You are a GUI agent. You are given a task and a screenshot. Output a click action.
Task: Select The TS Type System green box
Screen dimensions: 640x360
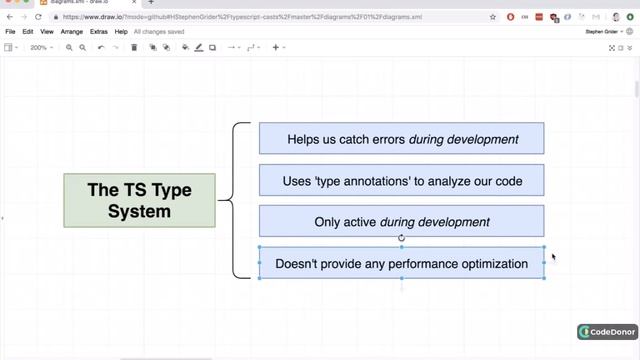point(140,200)
